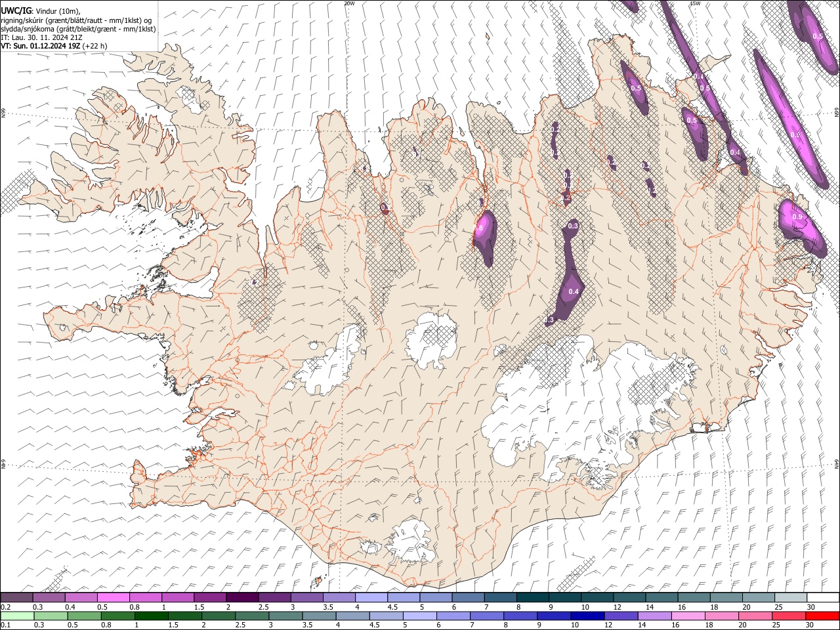The height and width of the screenshot is (630, 840).
Task: Click the 'VT: Sun. 01.12.2024 19Z (+22 h)' line
Action: tap(54, 46)
